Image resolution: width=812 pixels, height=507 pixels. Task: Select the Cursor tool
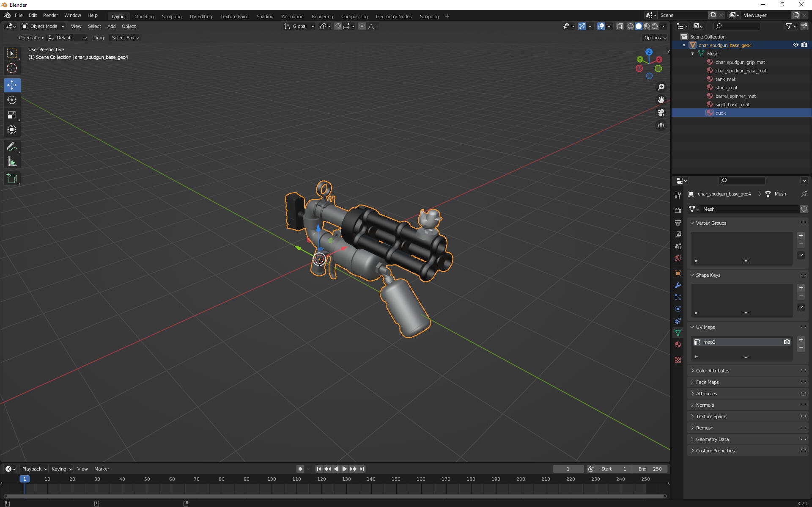(12, 68)
